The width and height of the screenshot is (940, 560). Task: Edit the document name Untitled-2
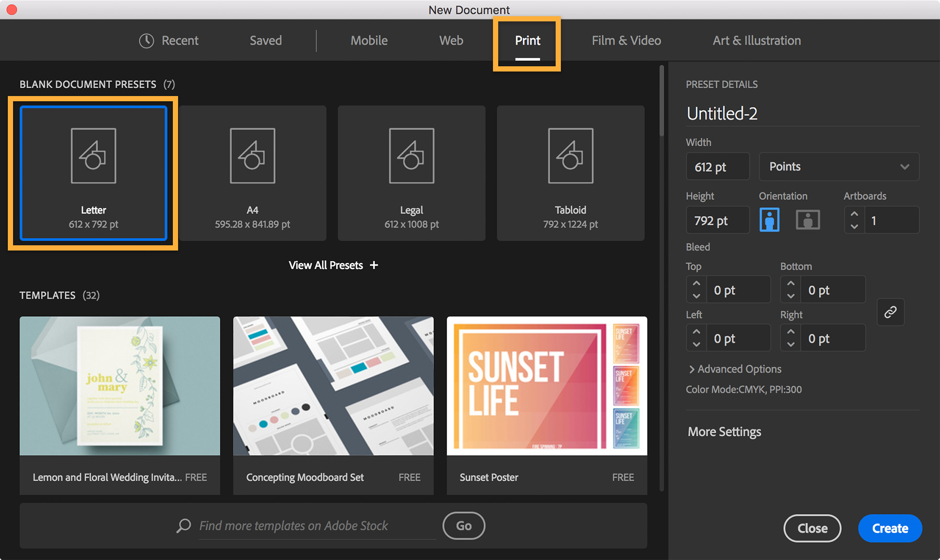pyautogui.click(x=722, y=113)
